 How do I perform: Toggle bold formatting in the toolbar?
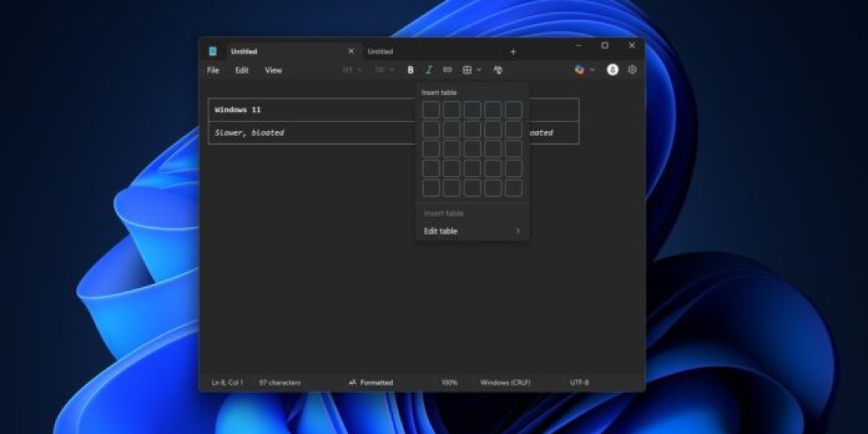(410, 70)
